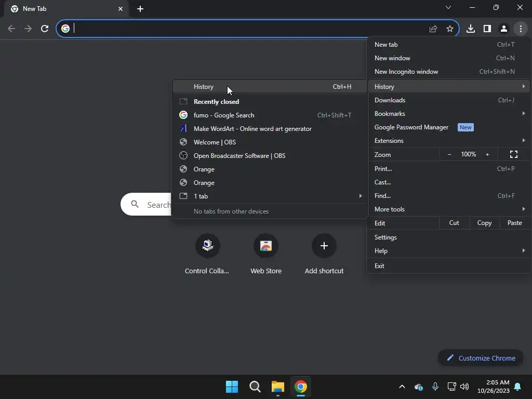
Task: Click the search magnifier icon in search box
Action: coord(135,204)
